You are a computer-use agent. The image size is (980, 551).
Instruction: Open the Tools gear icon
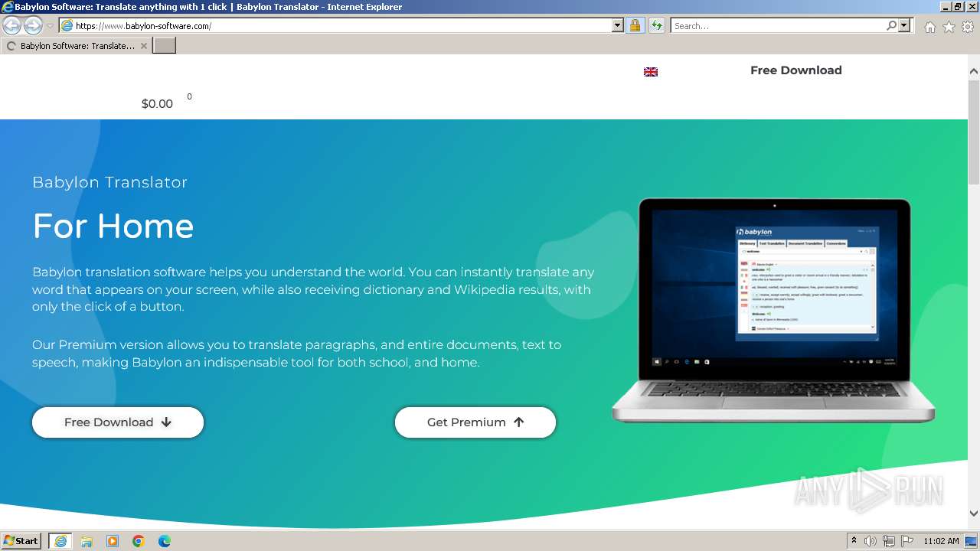pyautogui.click(x=968, y=27)
